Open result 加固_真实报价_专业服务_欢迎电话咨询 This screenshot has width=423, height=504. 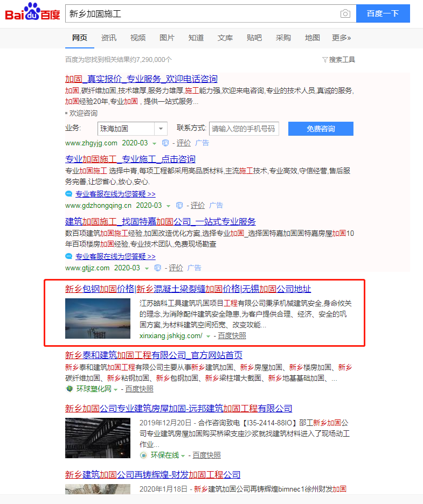(x=141, y=79)
